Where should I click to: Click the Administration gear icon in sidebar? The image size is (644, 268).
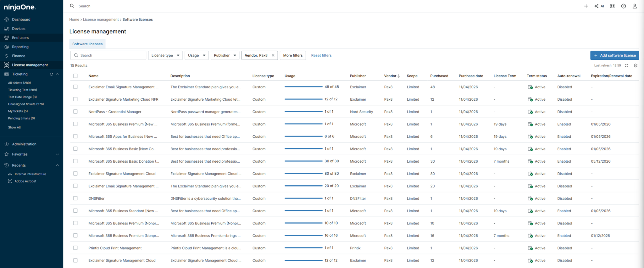click(7, 144)
